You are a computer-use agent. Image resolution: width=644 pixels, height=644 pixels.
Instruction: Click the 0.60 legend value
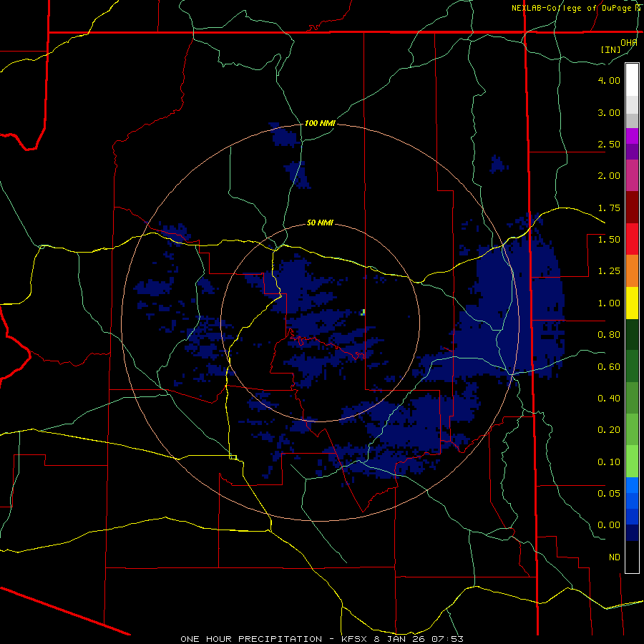pos(609,367)
